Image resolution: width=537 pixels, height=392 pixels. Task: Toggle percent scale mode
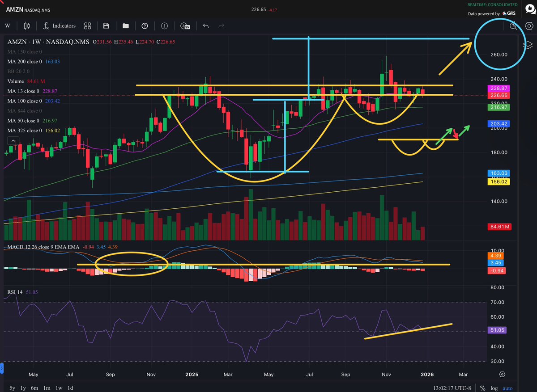pos(482,388)
